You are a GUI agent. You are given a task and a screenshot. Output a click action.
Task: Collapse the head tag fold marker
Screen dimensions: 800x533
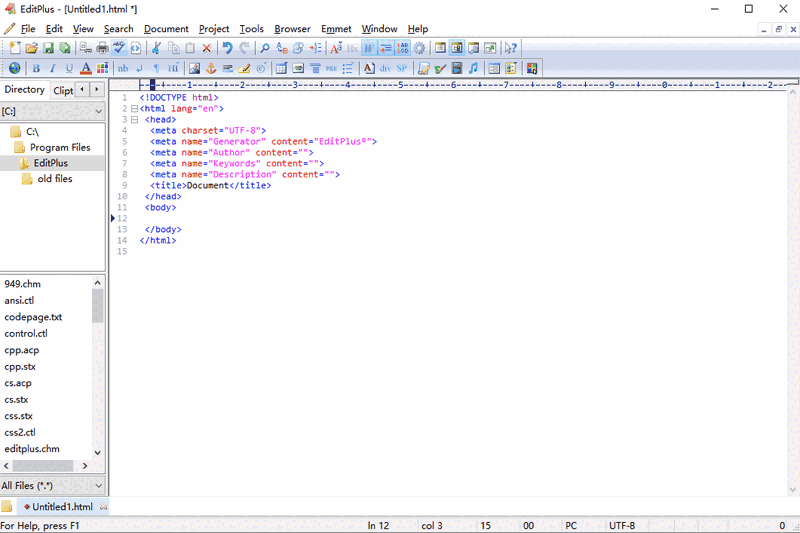click(135, 120)
